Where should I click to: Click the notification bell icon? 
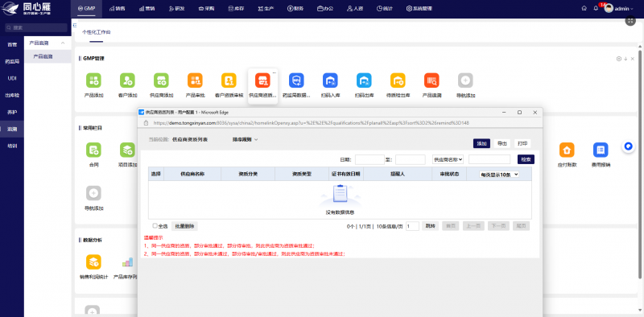coord(596,8)
